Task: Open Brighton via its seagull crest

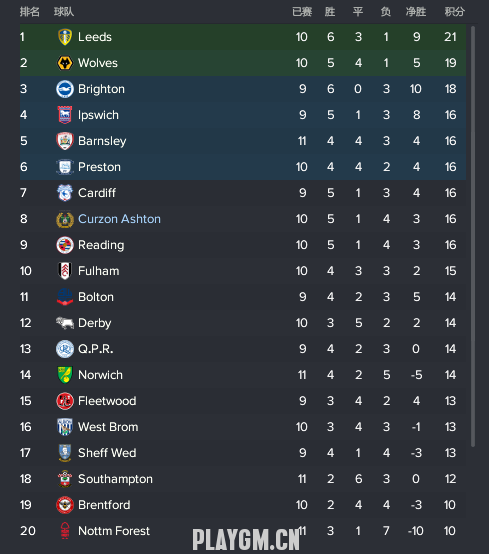Action: [65, 89]
